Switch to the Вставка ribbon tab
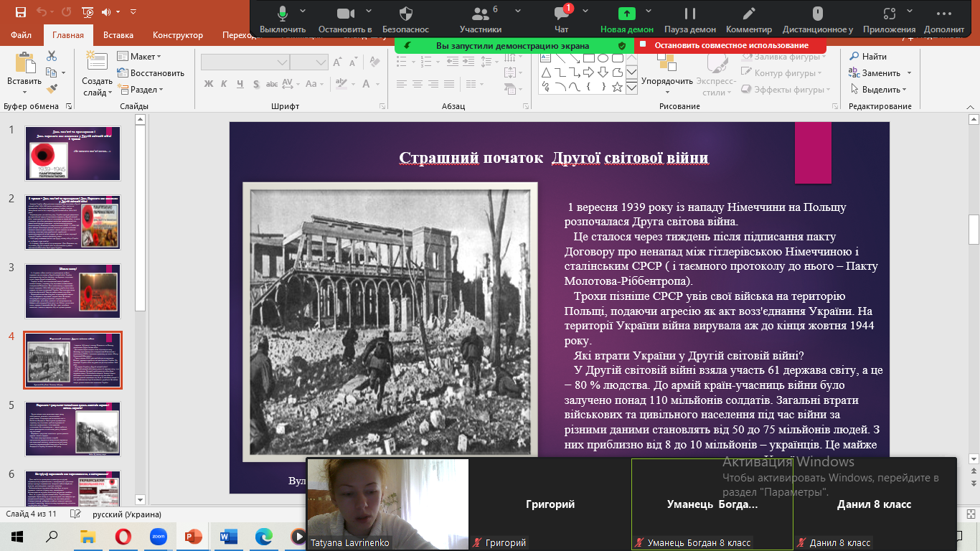The image size is (980, 551). tap(118, 35)
